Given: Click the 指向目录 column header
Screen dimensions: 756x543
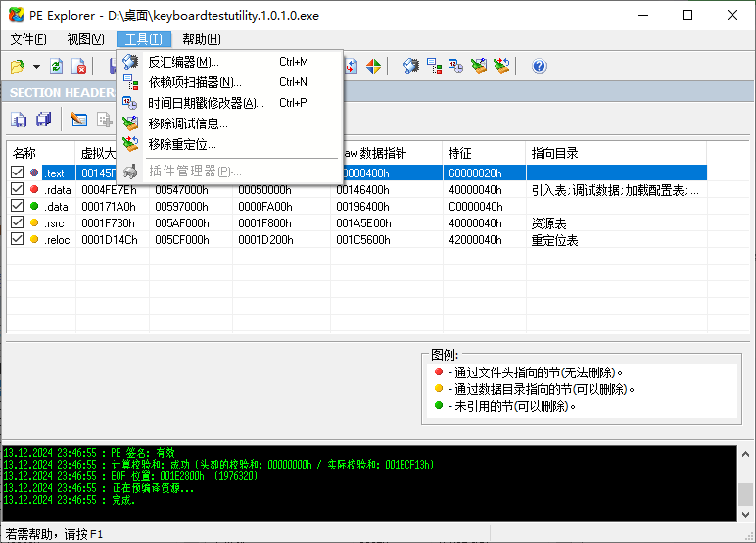Looking at the screenshot, I should (554, 153).
